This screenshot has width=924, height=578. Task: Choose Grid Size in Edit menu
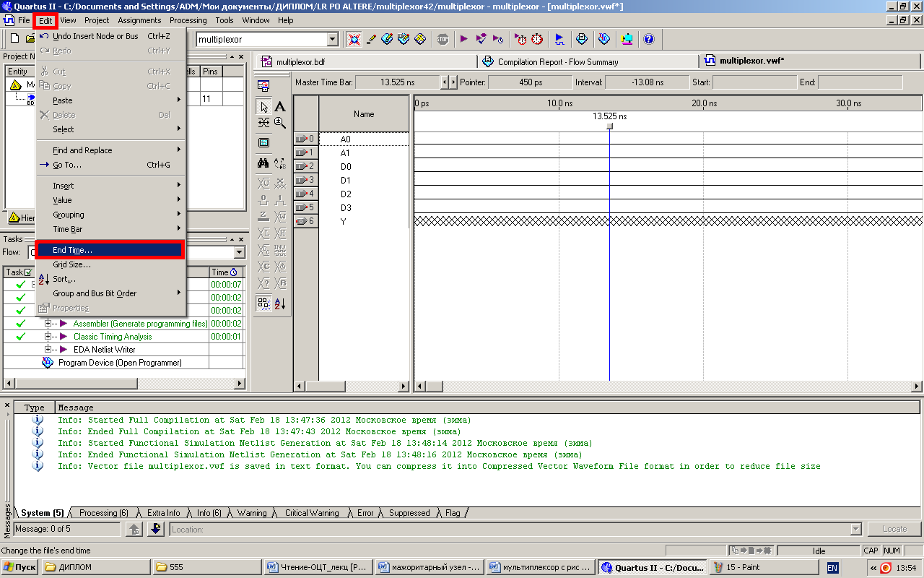point(111,264)
